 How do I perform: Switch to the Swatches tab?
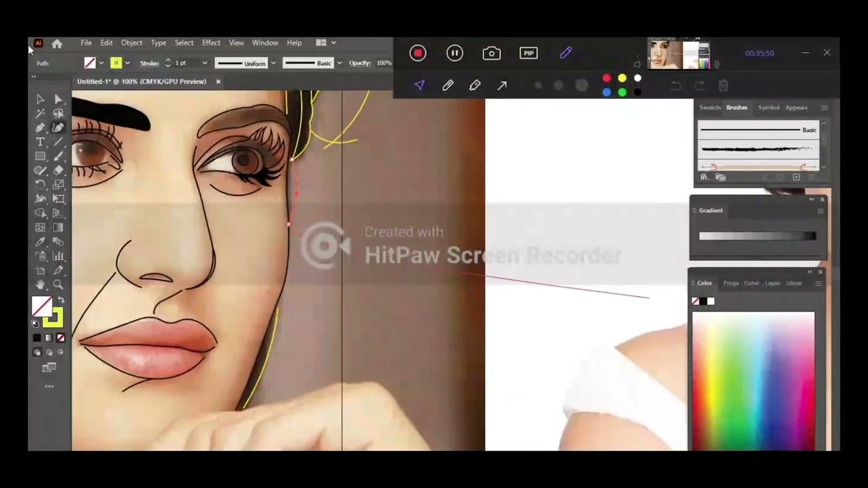point(709,108)
